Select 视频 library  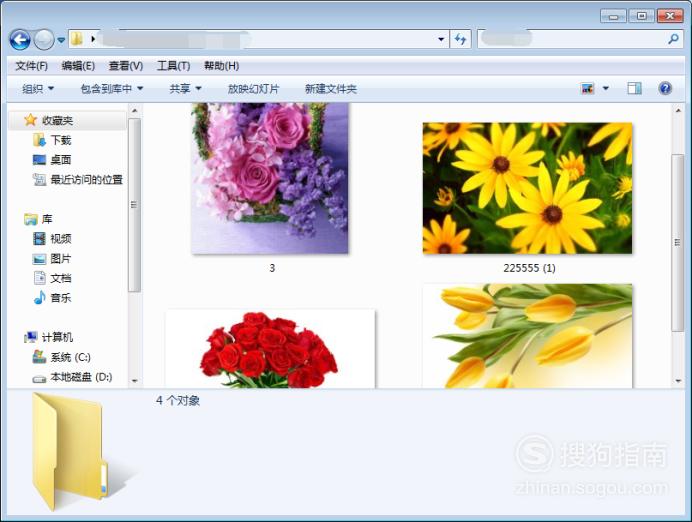click(x=61, y=239)
